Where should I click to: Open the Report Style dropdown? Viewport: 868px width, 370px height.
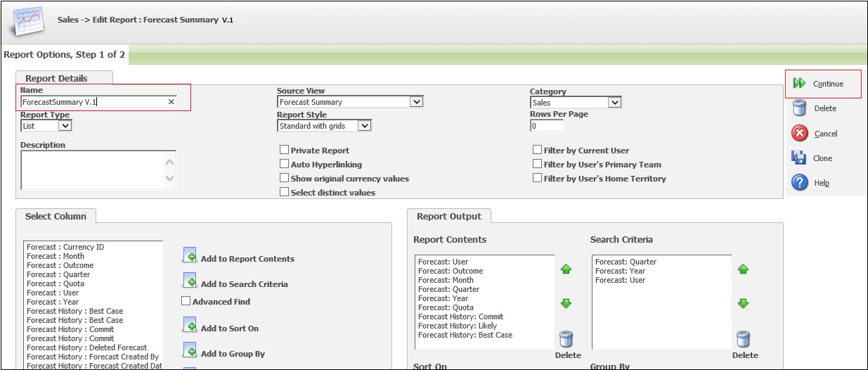(324, 126)
